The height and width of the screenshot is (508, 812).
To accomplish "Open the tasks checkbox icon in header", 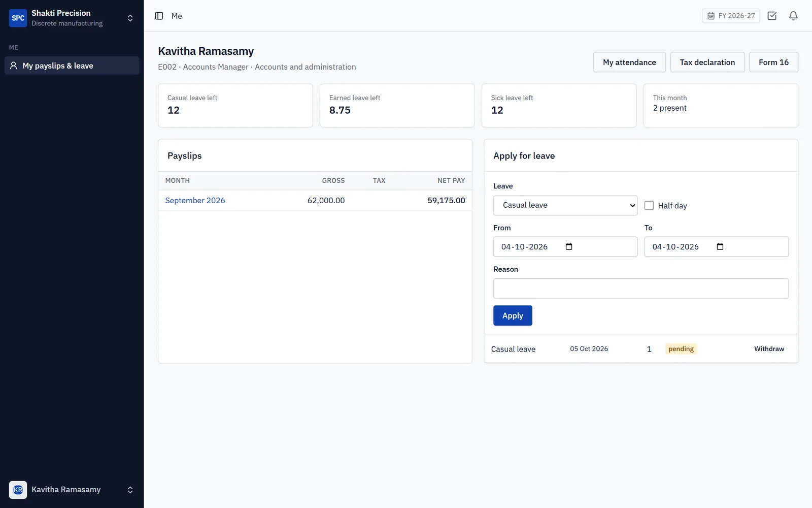I will tap(772, 16).
